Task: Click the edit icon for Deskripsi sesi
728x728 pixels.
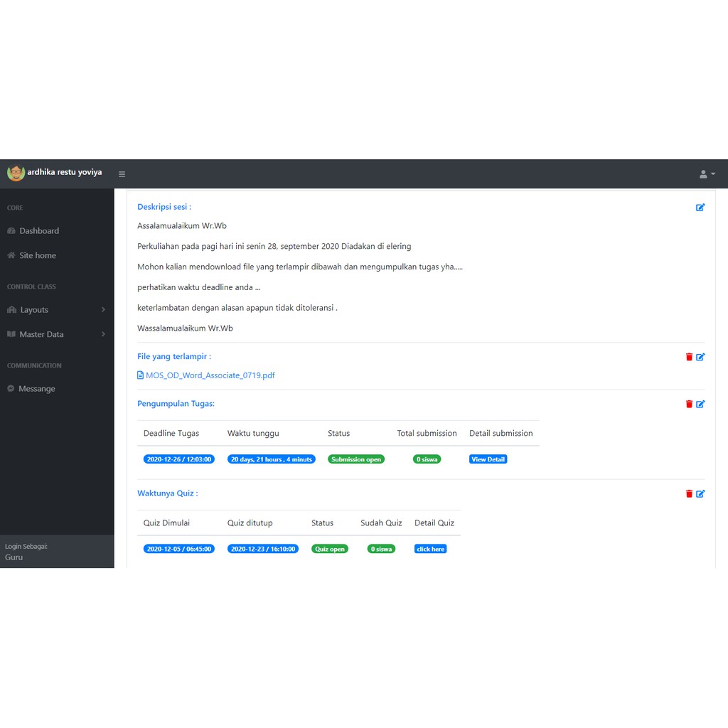Action: [x=700, y=208]
